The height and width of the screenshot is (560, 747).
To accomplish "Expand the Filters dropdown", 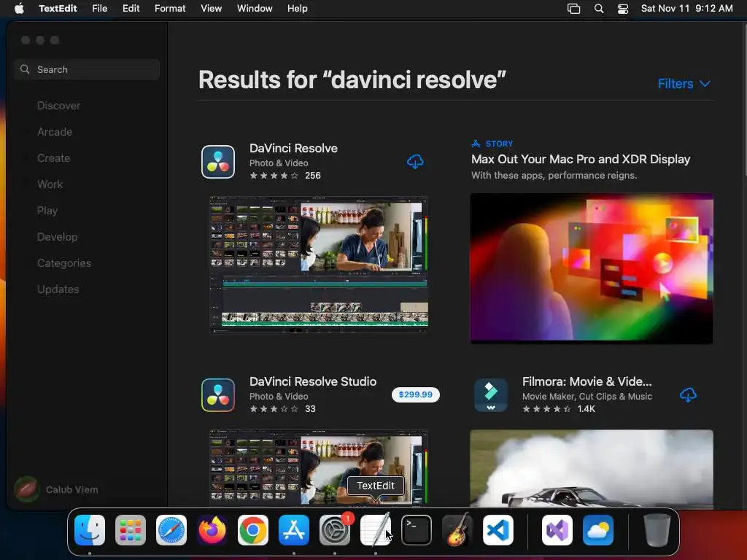I will pyautogui.click(x=684, y=84).
